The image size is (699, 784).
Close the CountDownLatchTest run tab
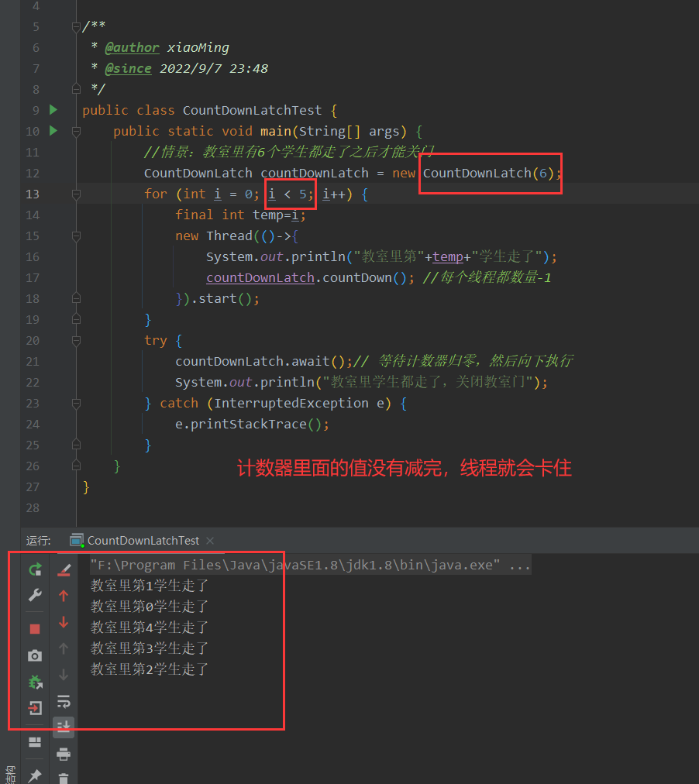[x=210, y=541]
